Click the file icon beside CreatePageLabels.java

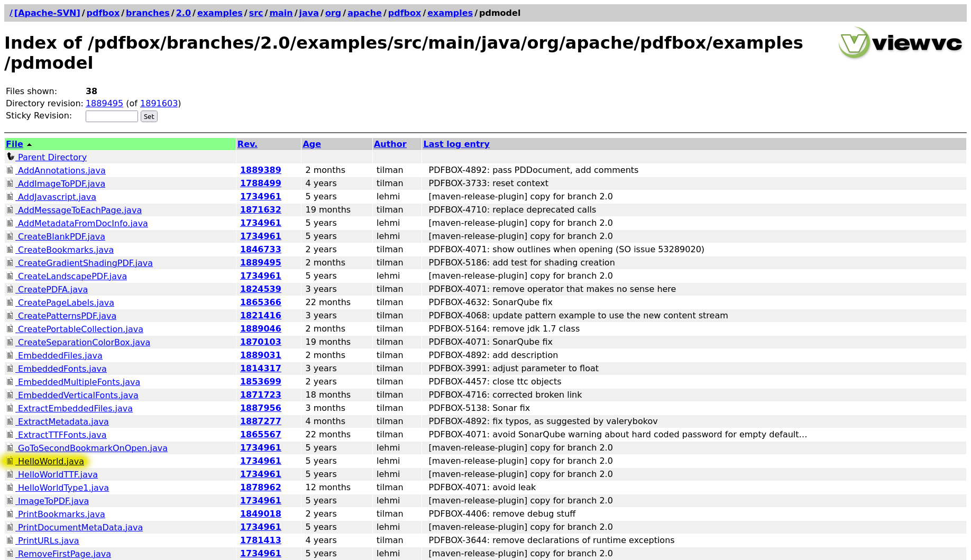pyautogui.click(x=10, y=302)
